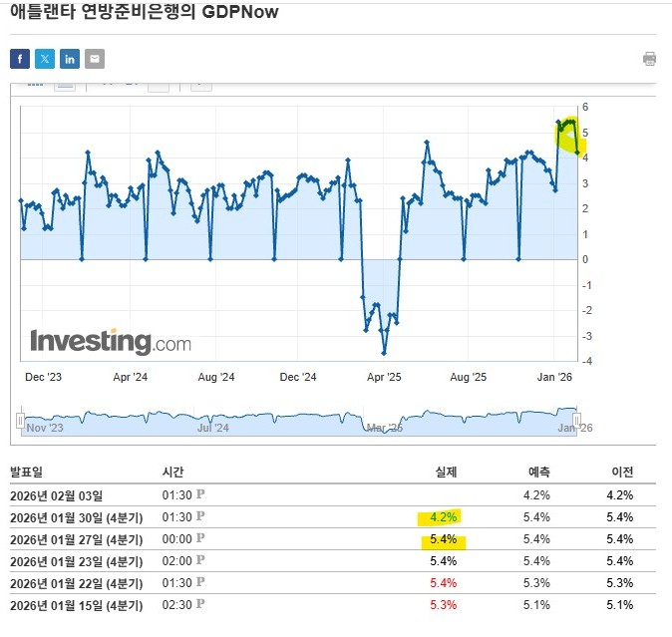Viewport: 672px width, 637px height.
Task: Share the page on X
Action: (x=45, y=59)
